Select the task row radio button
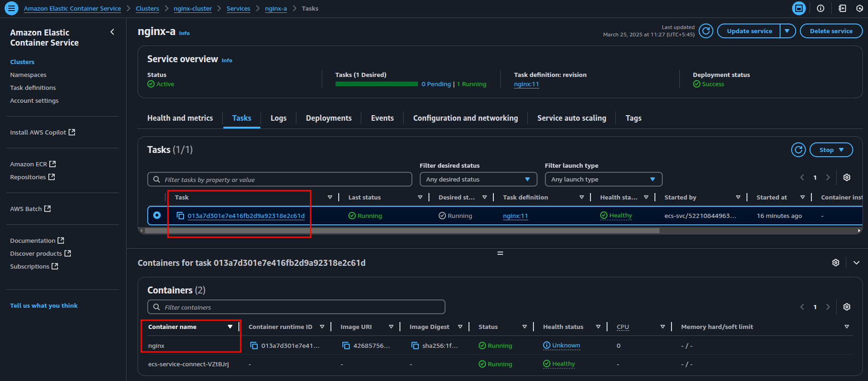Screen dimensions: 868x381 pyautogui.click(x=157, y=215)
